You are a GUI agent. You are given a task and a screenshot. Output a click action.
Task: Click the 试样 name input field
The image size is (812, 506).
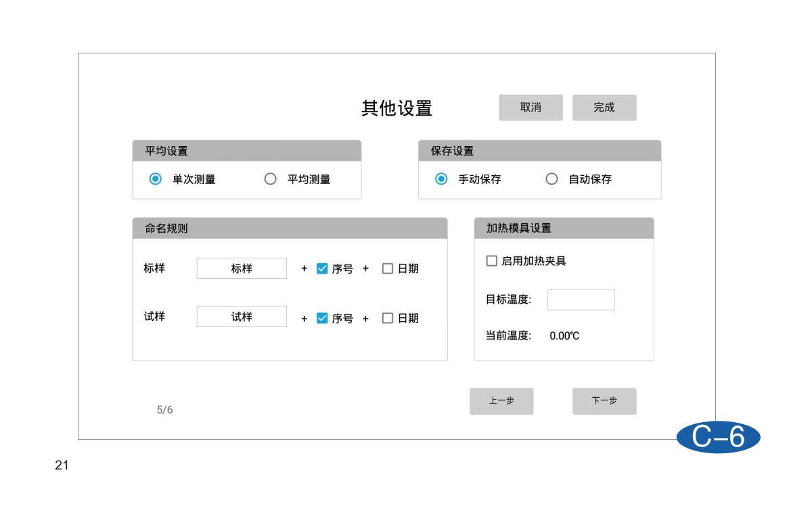242,317
